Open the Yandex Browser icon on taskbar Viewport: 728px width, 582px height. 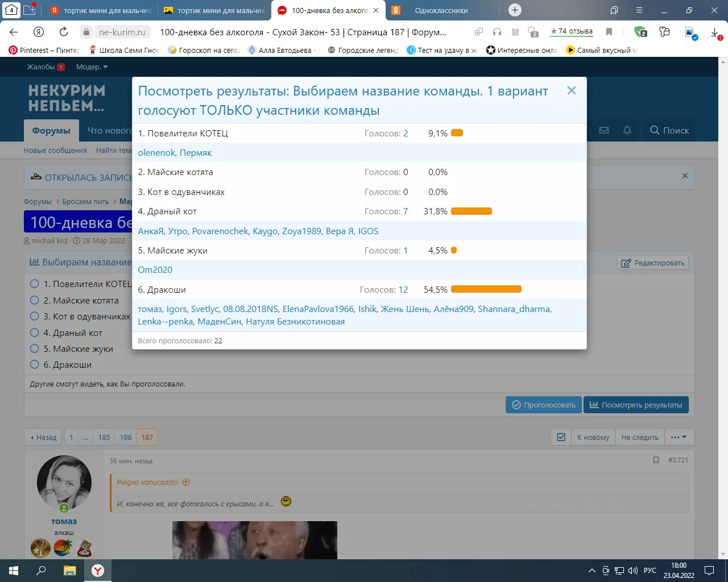coord(97,571)
